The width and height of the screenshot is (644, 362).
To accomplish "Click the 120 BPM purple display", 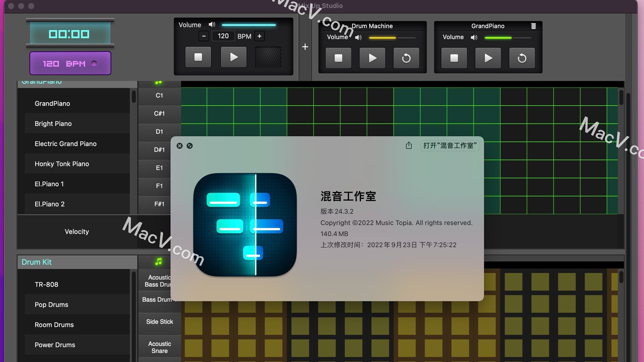I will (70, 63).
